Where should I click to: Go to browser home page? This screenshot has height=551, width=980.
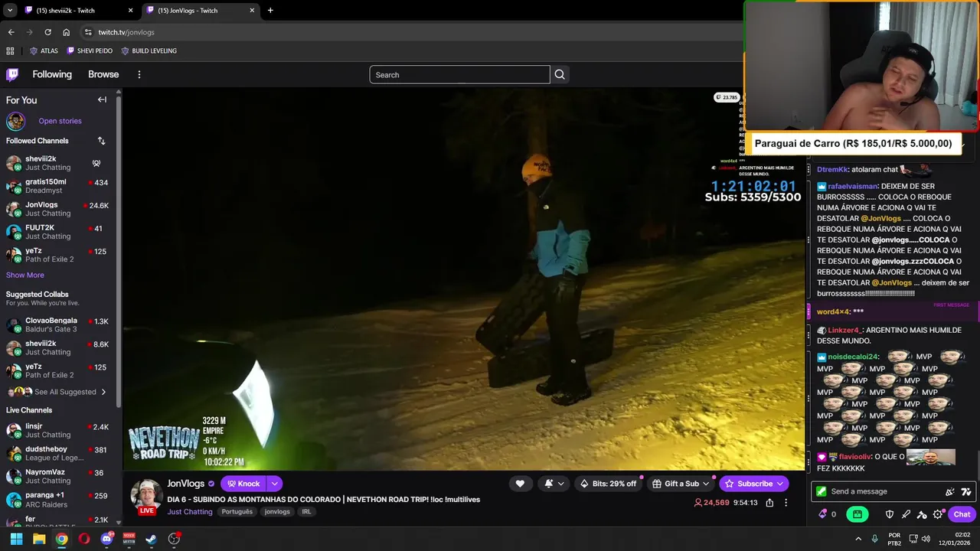click(x=67, y=32)
